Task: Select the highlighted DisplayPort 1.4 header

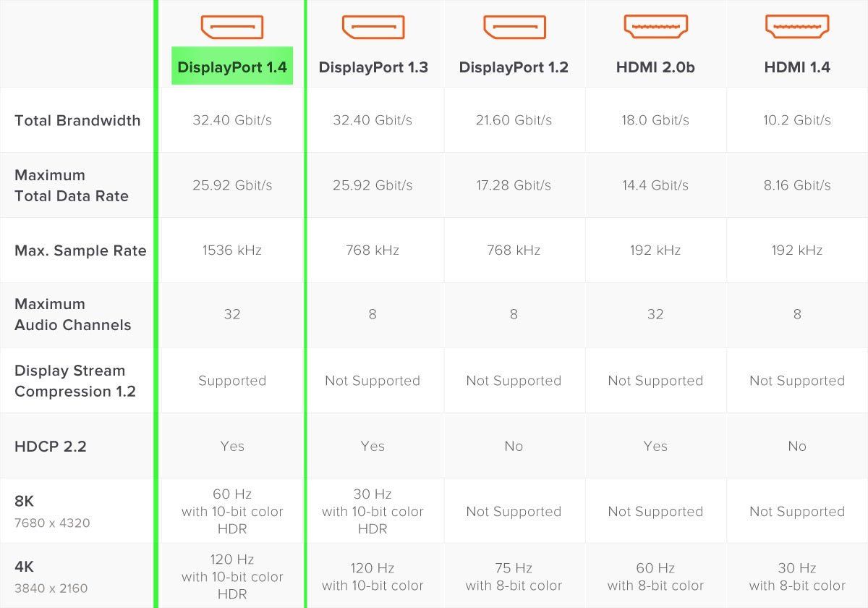Action: pos(232,67)
